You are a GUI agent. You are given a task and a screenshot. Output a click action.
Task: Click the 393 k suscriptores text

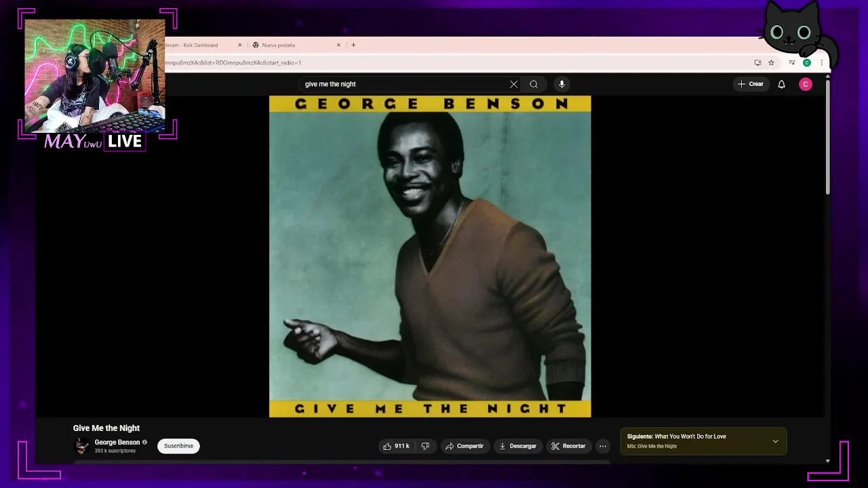(115, 451)
